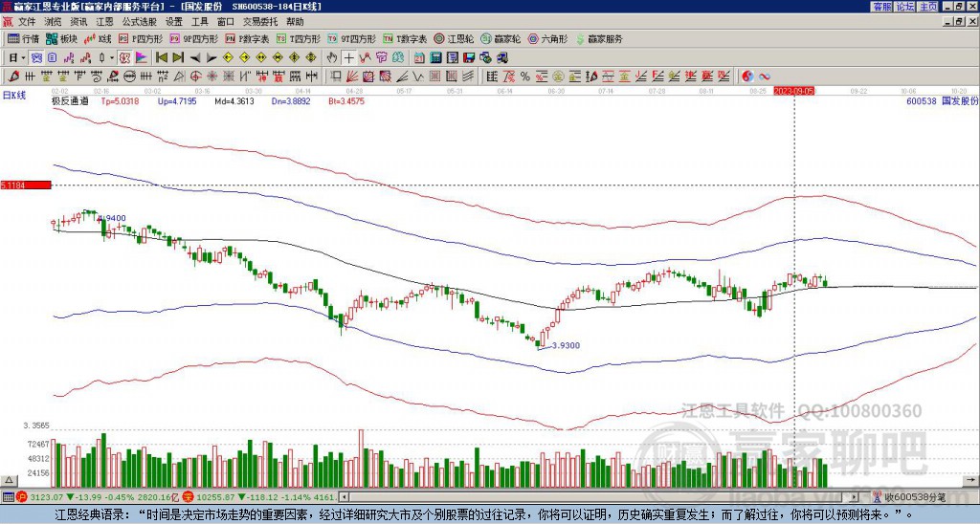Click the colorful flag icon
This screenshot has width=980, height=524.
[142, 57]
